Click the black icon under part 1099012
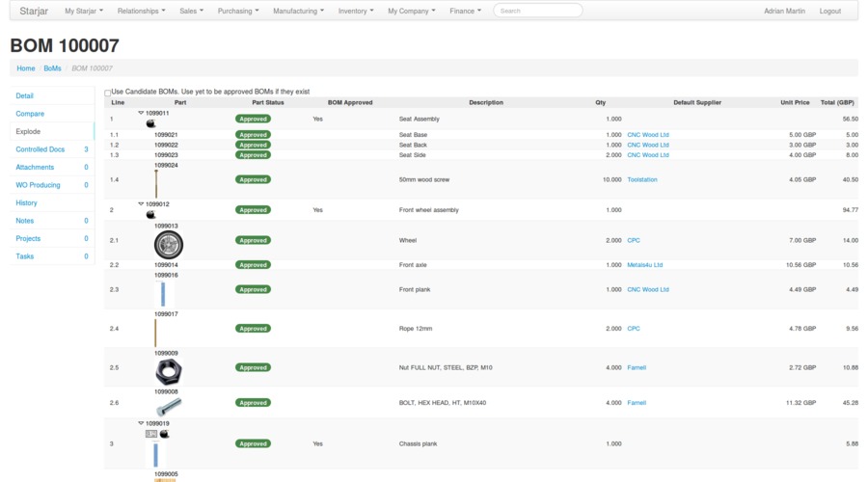This screenshot has width=868, height=482. click(x=150, y=214)
